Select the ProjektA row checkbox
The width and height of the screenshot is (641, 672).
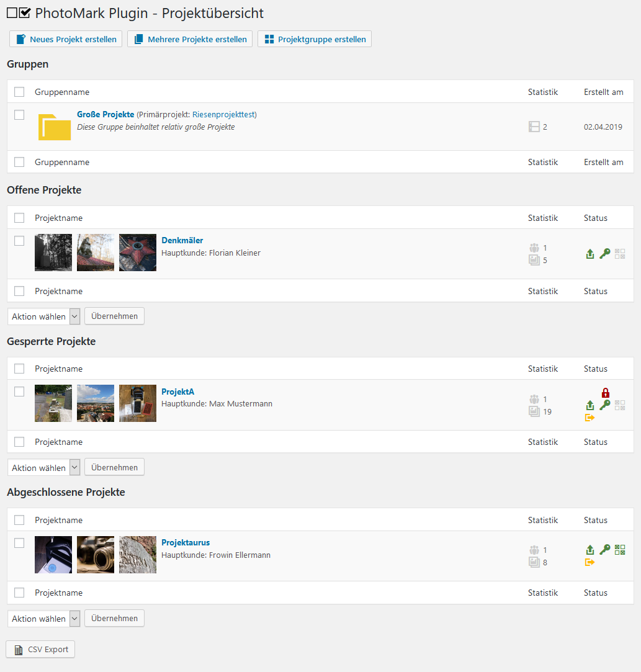tap(19, 392)
